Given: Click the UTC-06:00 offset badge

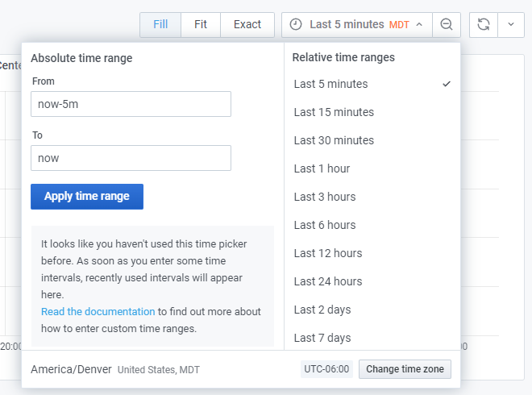Looking at the screenshot, I should point(326,369).
